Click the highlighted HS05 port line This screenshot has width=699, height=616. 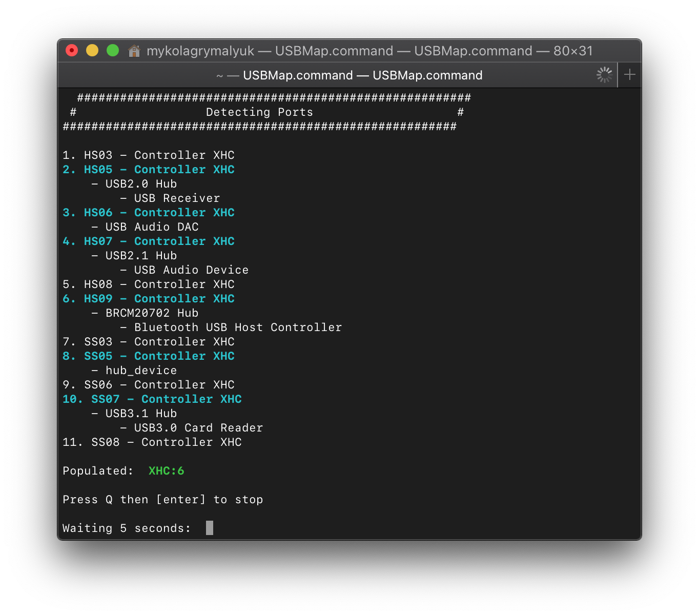click(x=149, y=170)
